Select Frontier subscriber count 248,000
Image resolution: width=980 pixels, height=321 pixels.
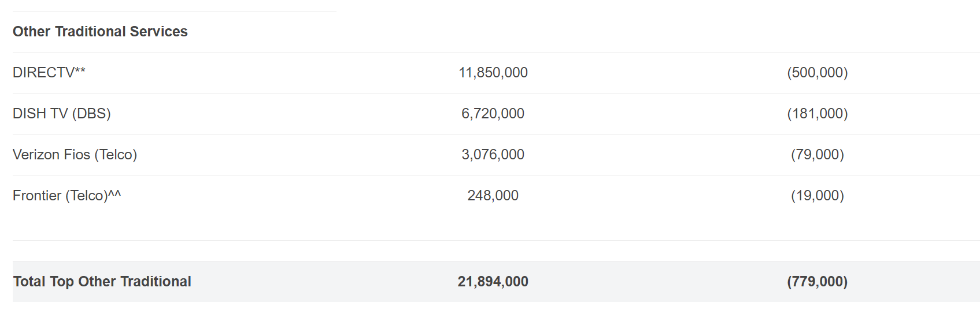pyautogui.click(x=493, y=195)
